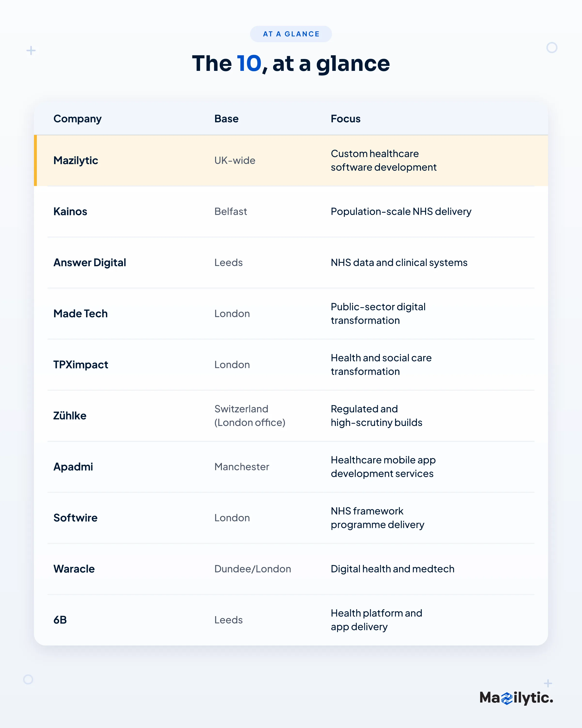
Task: Select Apadmi in the company column
Action: [x=73, y=467]
